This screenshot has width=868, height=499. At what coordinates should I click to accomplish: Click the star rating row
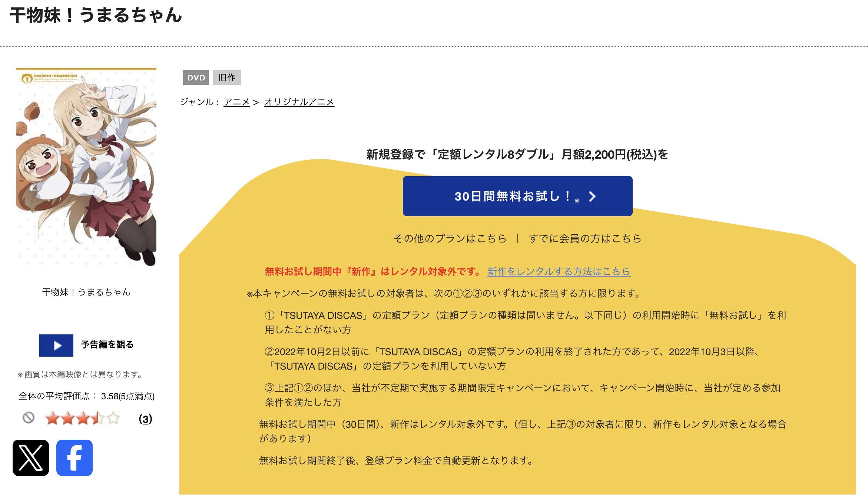click(83, 418)
